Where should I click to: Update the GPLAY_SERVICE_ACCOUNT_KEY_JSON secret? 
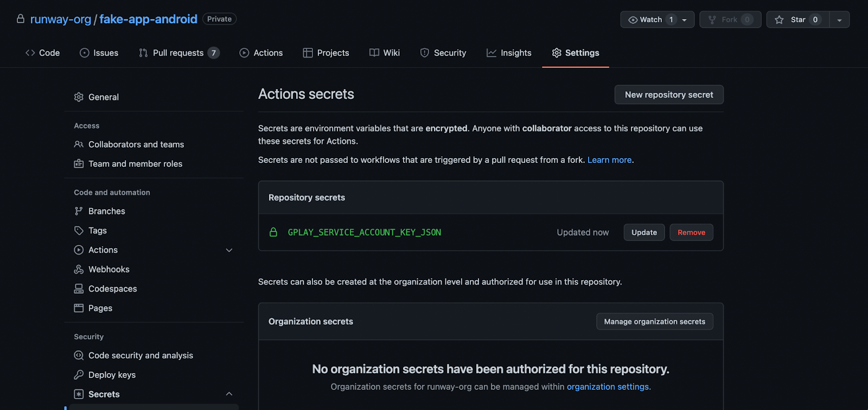point(644,232)
